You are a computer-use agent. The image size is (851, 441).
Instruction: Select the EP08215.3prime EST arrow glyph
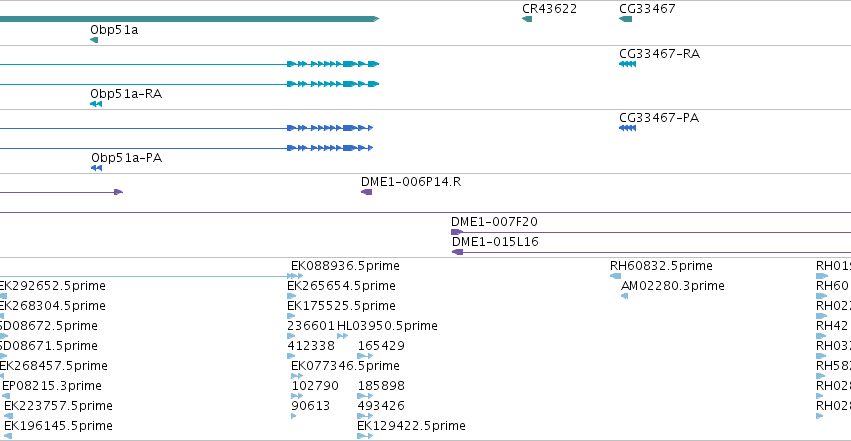[x=6, y=396]
